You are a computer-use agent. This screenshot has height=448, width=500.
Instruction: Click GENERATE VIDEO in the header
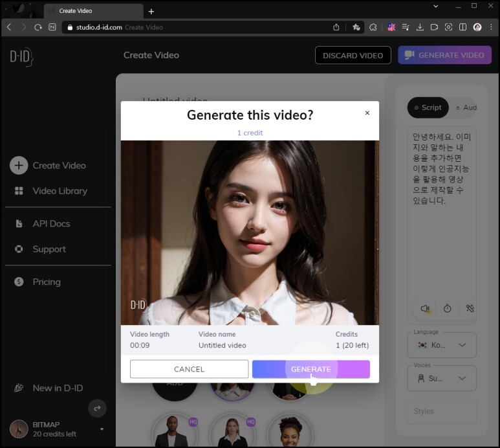click(x=445, y=55)
